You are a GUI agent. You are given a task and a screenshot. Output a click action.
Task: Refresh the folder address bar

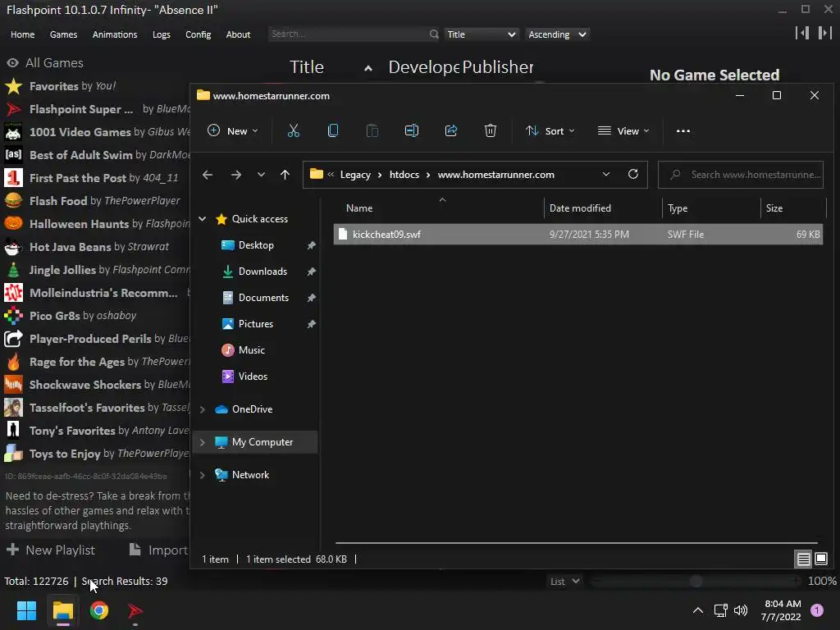[632, 174]
